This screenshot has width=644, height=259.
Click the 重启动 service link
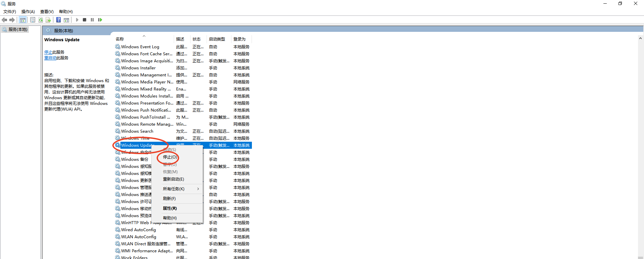point(50,58)
